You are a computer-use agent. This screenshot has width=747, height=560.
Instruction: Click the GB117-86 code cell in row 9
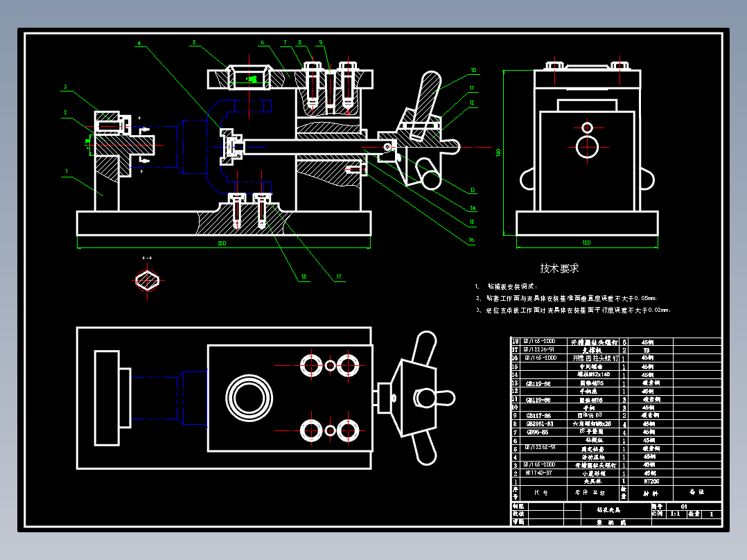click(543, 416)
